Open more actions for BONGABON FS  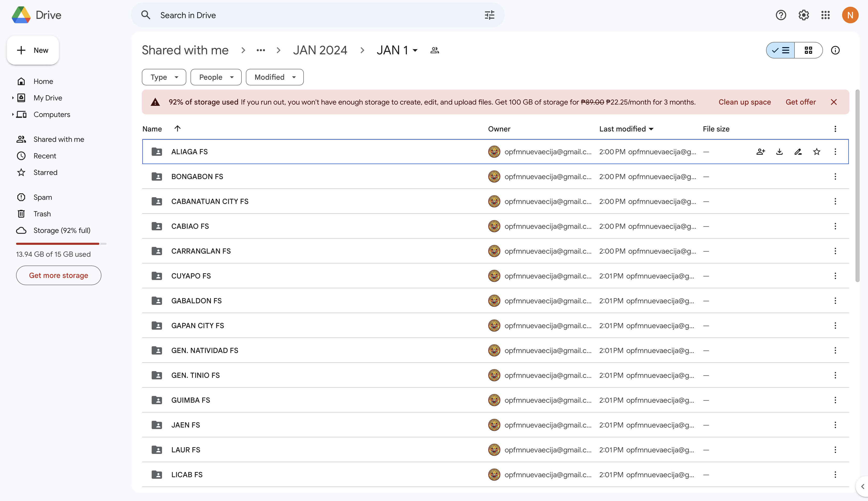click(835, 176)
